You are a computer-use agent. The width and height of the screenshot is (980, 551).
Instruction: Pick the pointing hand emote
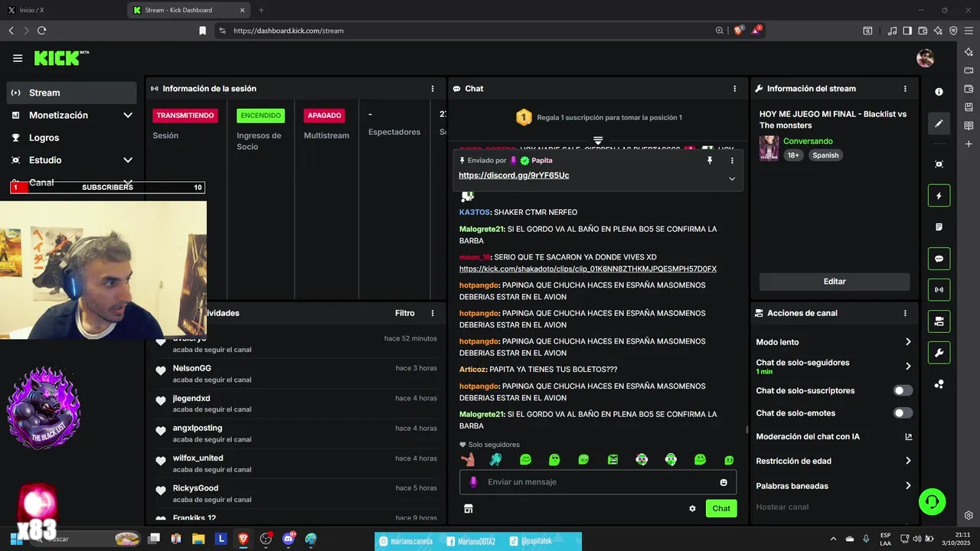[x=468, y=460]
